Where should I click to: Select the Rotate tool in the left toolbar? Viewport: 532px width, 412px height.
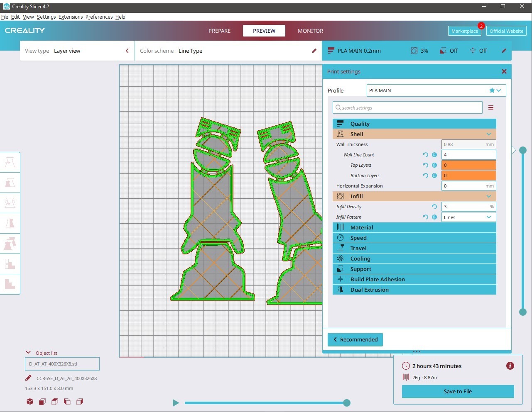(10, 203)
